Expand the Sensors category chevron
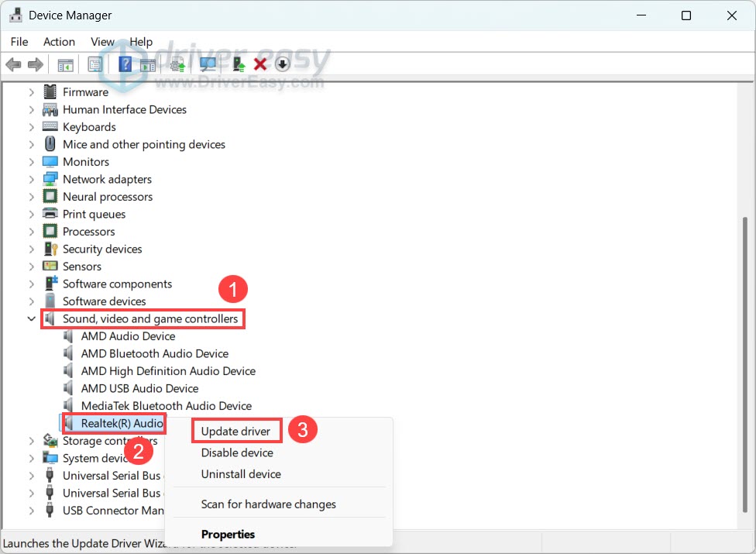The width and height of the screenshot is (756, 554). (x=31, y=267)
